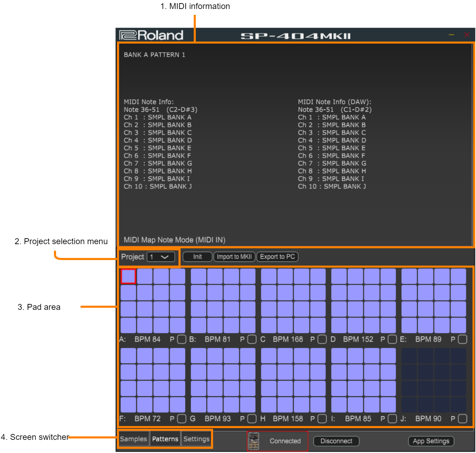Toggle the P checkbox for bank B
Viewport: 476px width, 453px height.
252,339
